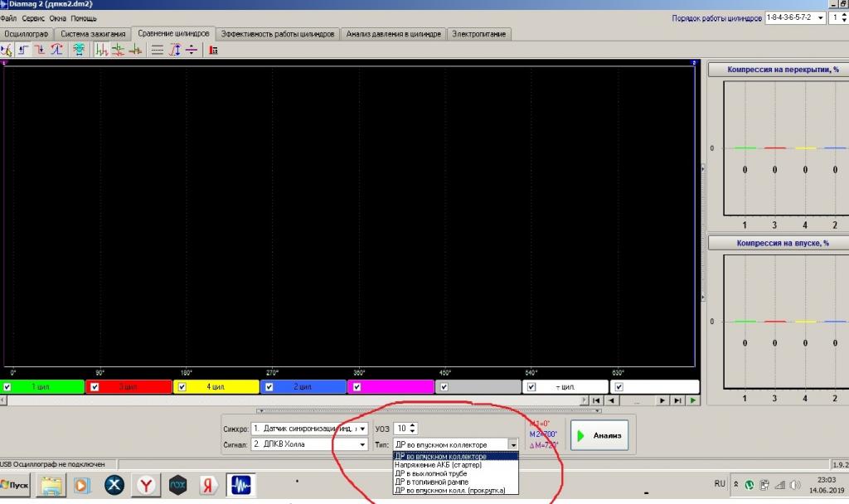Open the Помощь menu
849x504 pixels.
[84, 18]
